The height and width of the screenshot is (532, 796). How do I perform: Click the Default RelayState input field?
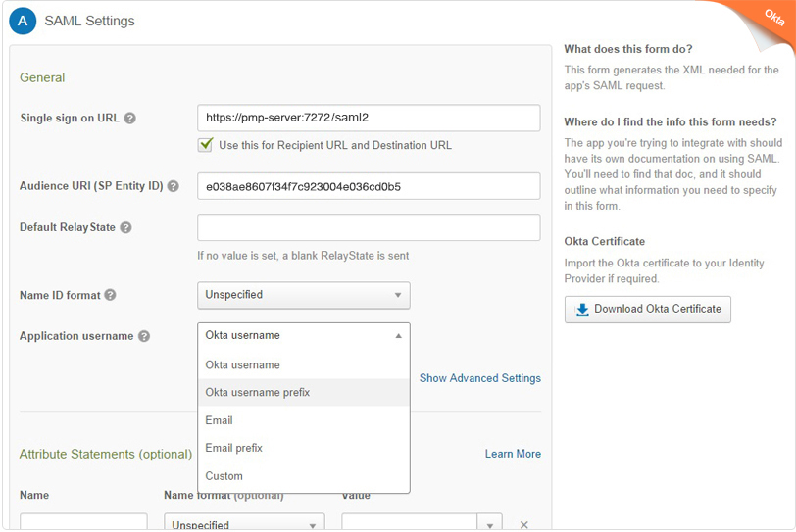point(369,227)
